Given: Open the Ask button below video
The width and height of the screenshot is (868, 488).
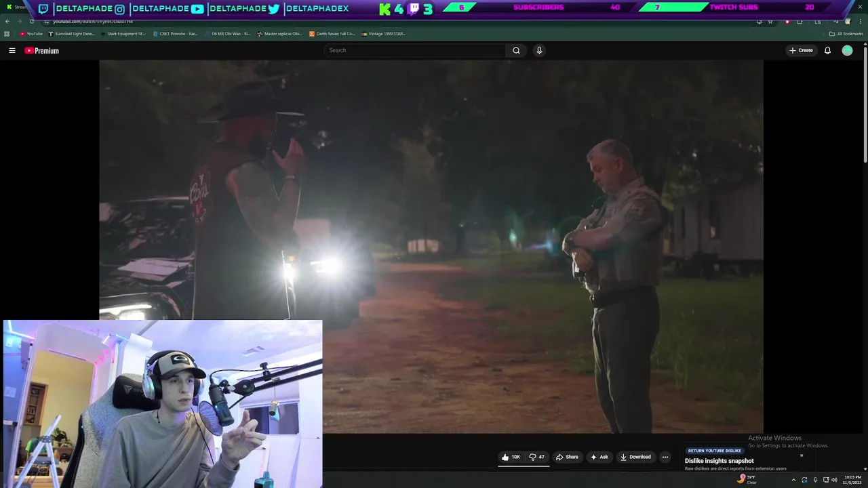Looking at the screenshot, I should pyautogui.click(x=599, y=457).
